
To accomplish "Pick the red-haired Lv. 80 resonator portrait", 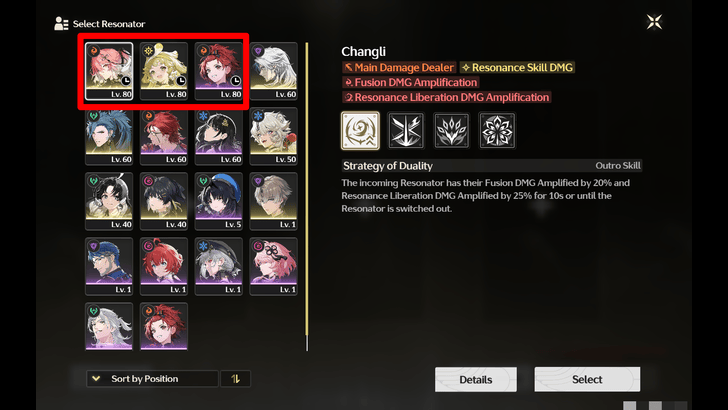I will pyautogui.click(x=219, y=71).
